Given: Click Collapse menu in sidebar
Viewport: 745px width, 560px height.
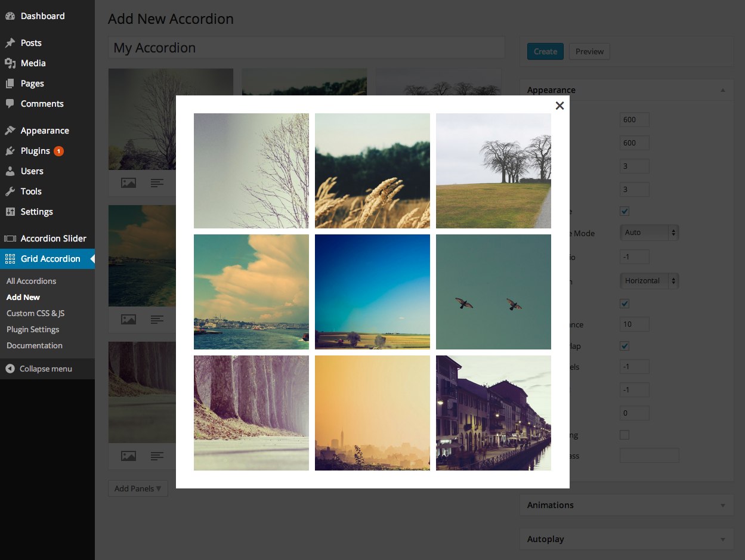Looking at the screenshot, I should coord(46,369).
